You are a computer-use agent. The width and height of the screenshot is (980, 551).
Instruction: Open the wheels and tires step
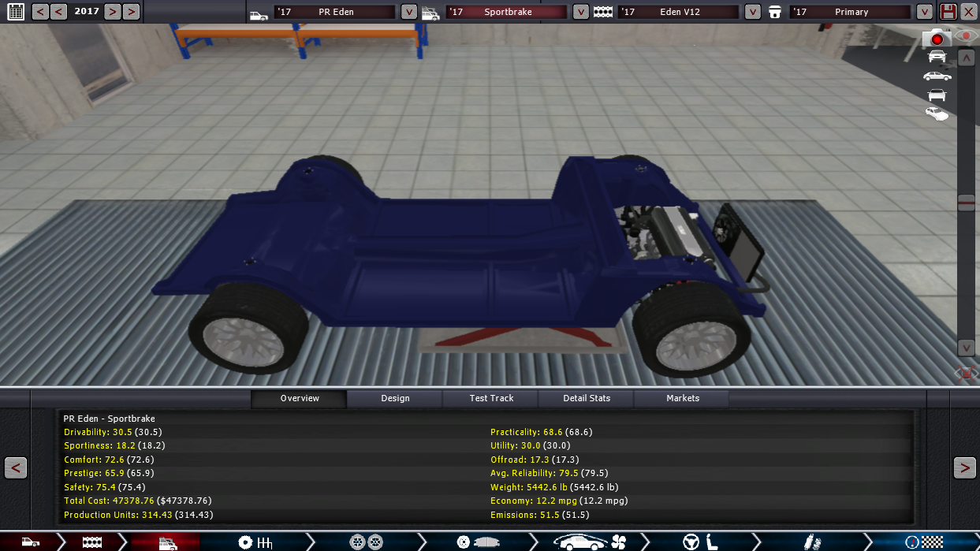(x=367, y=542)
